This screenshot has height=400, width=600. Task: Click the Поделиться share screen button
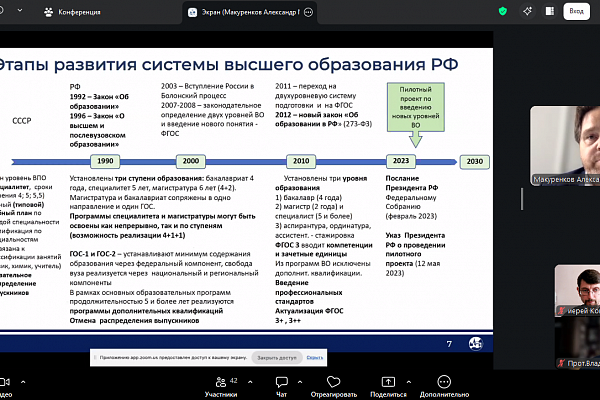388,387
